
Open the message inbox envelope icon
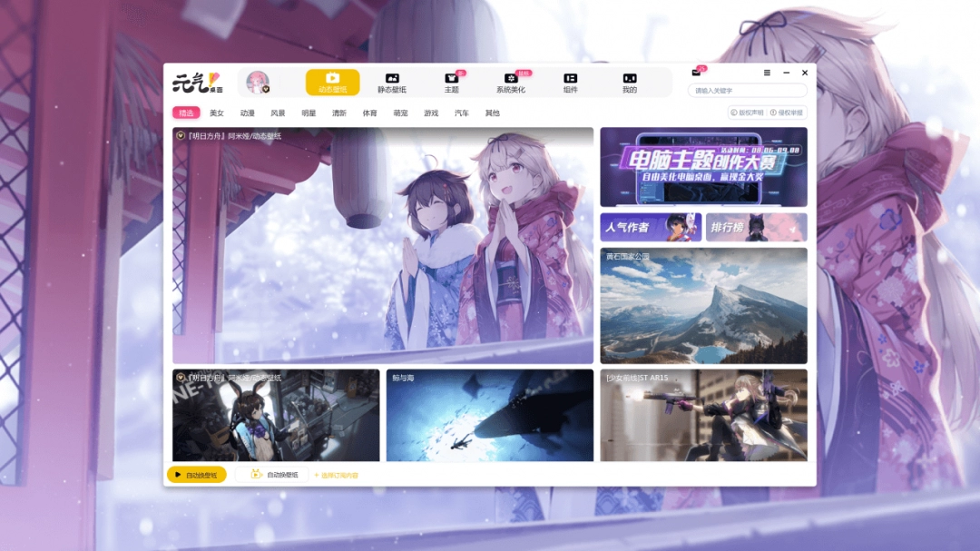696,73
